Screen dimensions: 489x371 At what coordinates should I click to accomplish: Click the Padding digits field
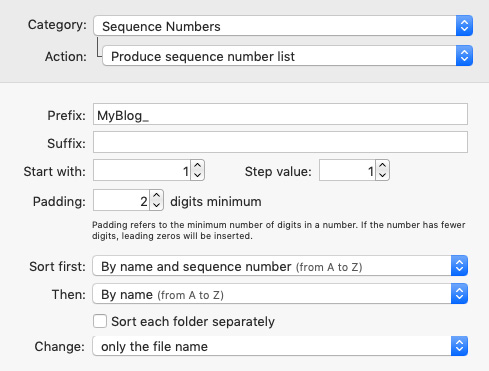coord(121,200)
